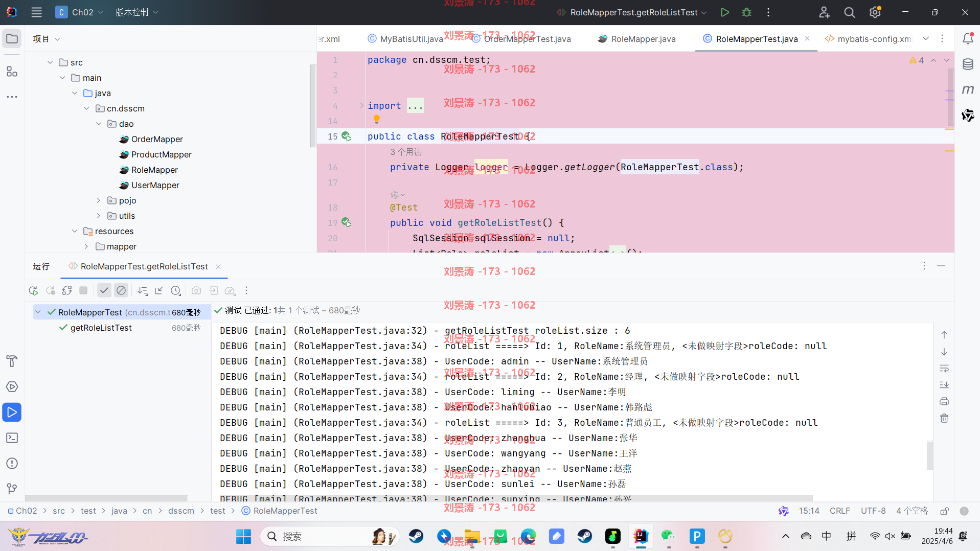
Task: Toggle scroll to end of console
Action: pyautogui.click(x=944, y=385)
